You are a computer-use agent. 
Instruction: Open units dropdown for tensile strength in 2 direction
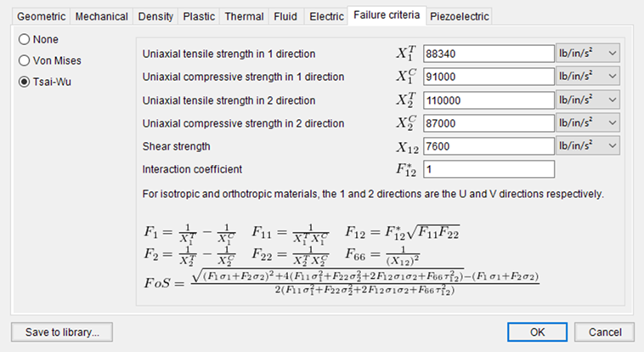587,100
